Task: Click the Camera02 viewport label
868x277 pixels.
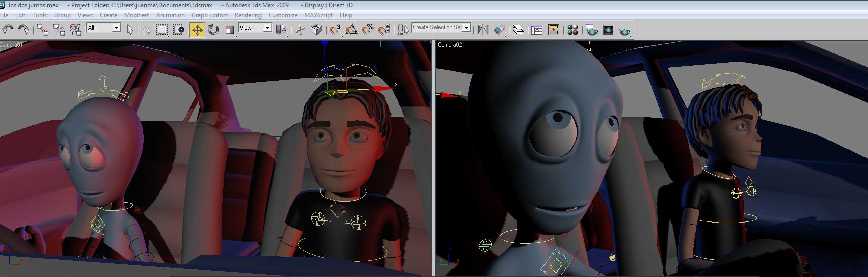Action: pos(450,45)
